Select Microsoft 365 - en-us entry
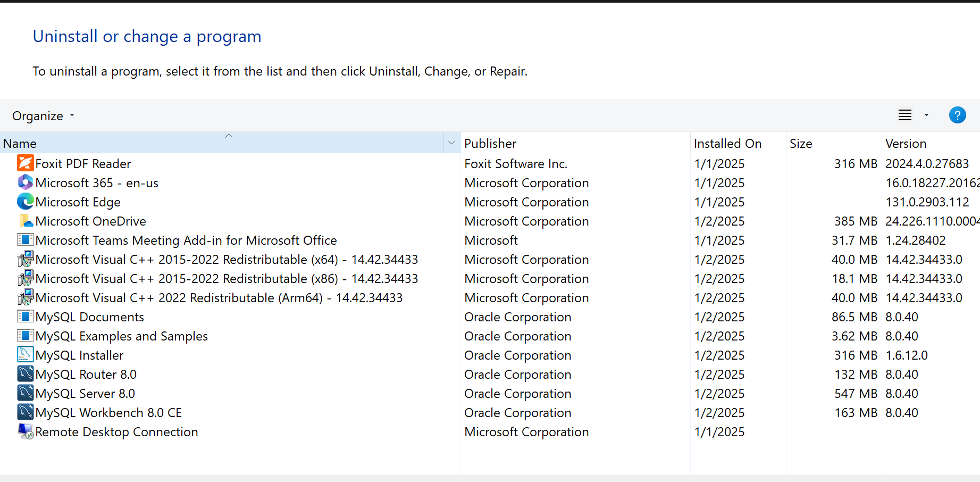 pos(97,183)
